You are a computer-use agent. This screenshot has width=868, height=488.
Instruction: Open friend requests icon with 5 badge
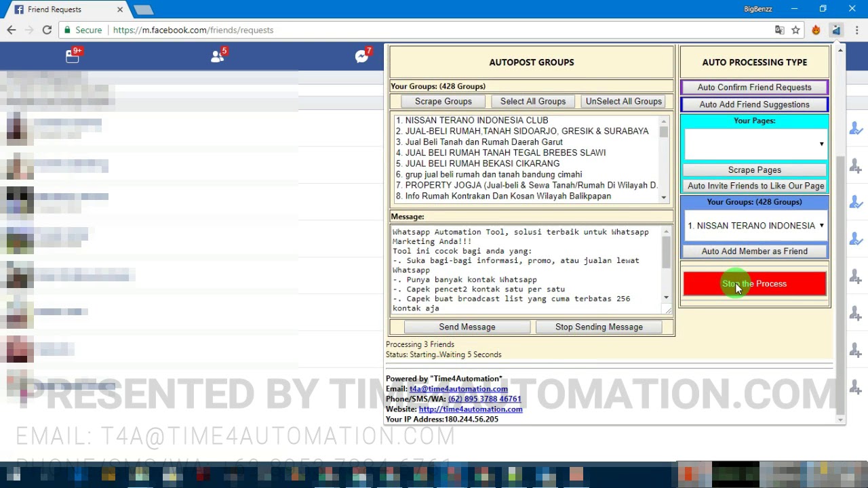(218, 56)
